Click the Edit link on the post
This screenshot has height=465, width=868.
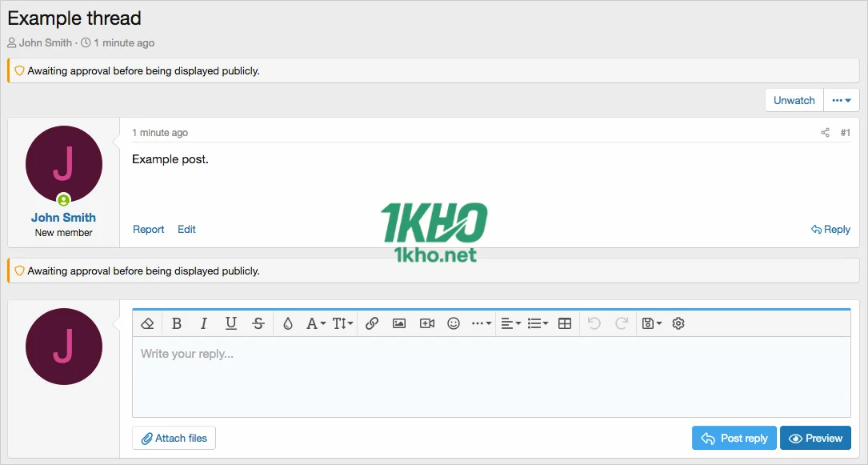point(186,230)
